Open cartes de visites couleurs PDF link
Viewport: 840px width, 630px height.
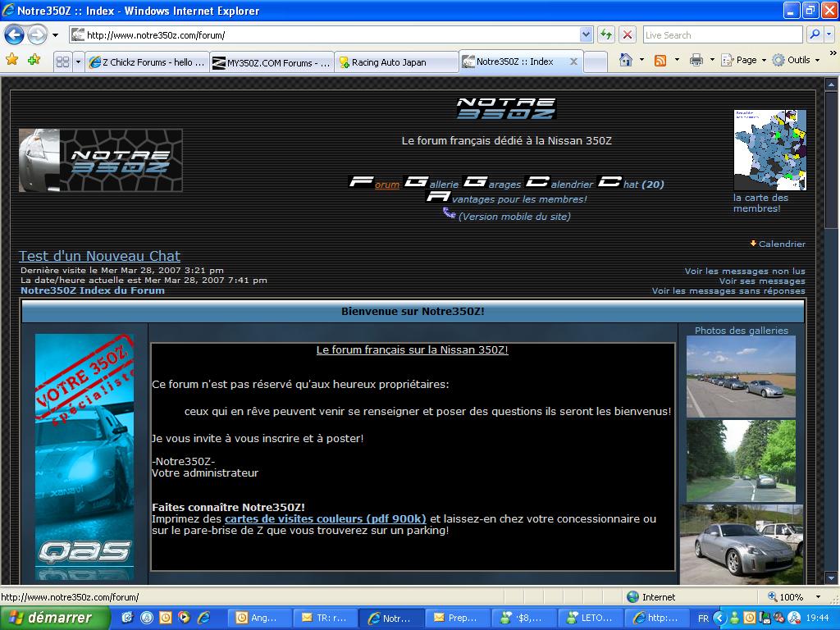click(325, 518)
